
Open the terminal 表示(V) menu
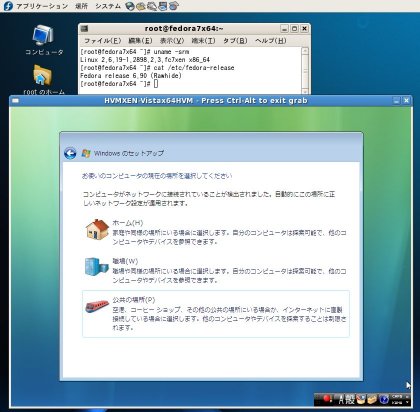[172, 41]
